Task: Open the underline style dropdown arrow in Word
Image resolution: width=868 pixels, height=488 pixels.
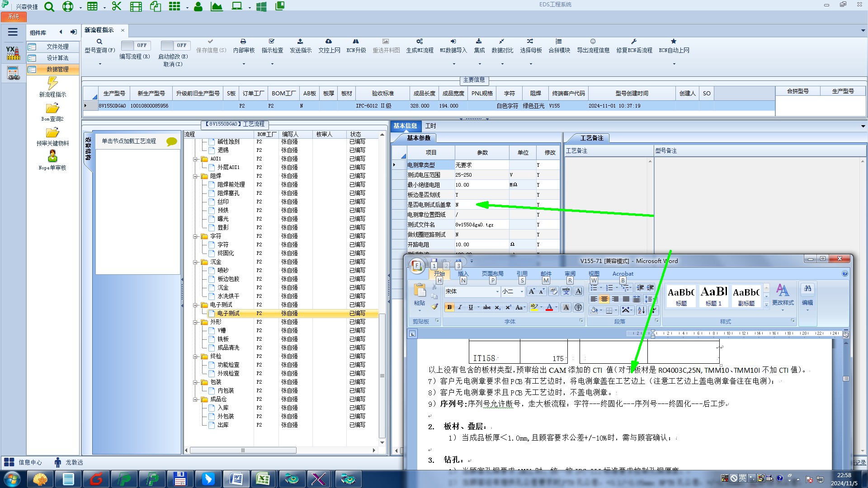Action: point(478,307)
